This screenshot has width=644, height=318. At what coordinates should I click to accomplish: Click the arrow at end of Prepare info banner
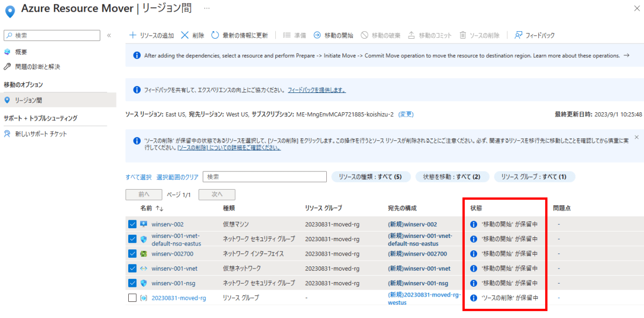pyautogui.click(x=626, y=55)
